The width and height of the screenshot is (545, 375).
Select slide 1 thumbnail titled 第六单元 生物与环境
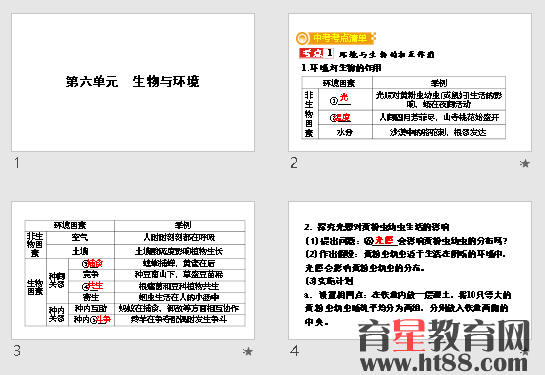(133, 82)
